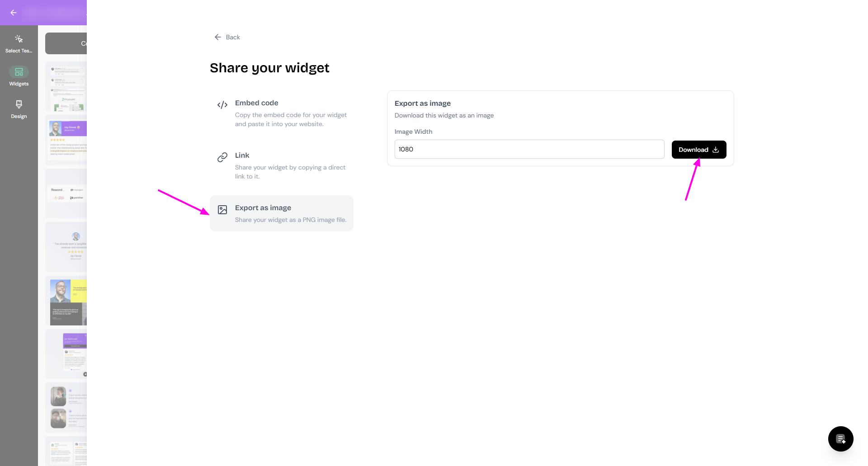The height and width of the screenshot is (466, 868).
Task: Select the first testimonial widget thumbnail
Action: tap(66, 87)
